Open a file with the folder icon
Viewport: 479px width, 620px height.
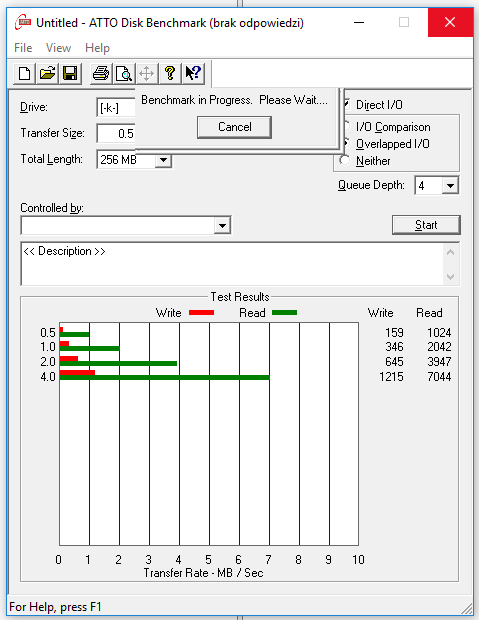tap(47, 74)
